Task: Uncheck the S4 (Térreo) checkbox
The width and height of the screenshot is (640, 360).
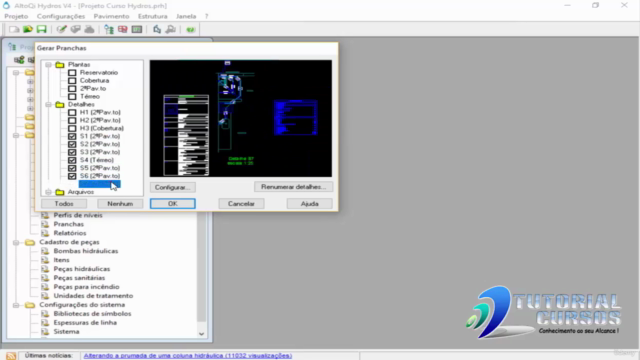Action: [x=72, y=160]
